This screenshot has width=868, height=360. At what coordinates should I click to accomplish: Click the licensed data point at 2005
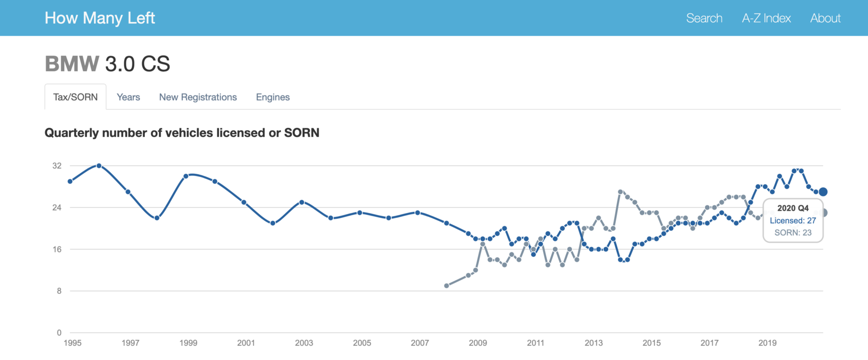point(360,212)
